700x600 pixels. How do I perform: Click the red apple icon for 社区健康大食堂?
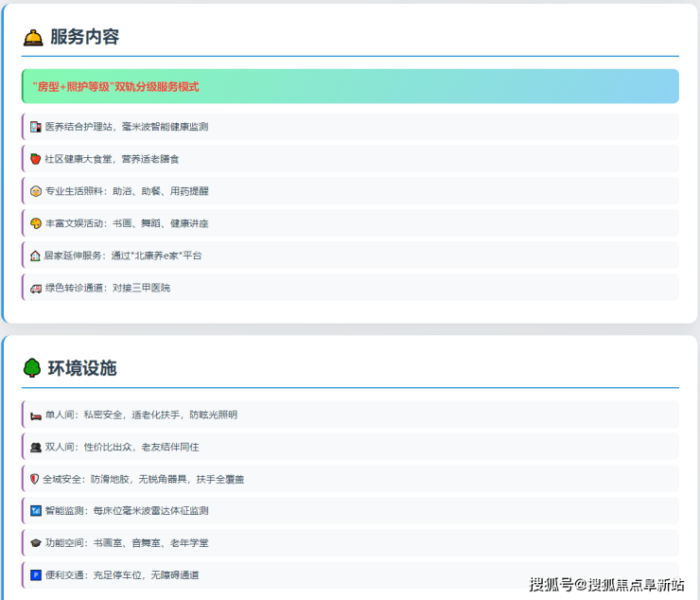[36, 159]
